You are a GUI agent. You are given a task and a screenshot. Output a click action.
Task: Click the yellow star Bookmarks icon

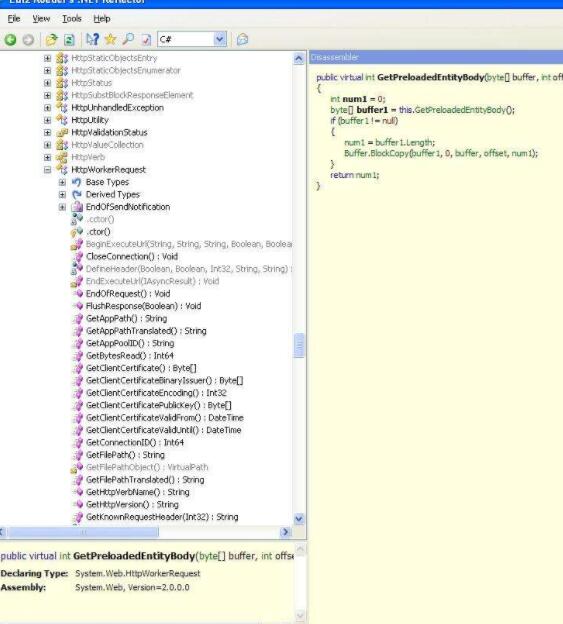pyautogui.click(x=110, y=39)
